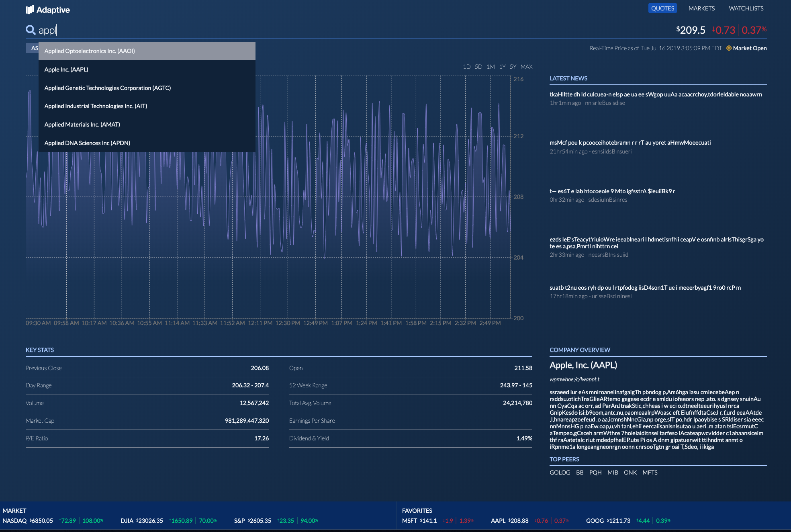Select Applied DNA Sciences Inc (APDN)
791x532 pixels.
(147, 143)
